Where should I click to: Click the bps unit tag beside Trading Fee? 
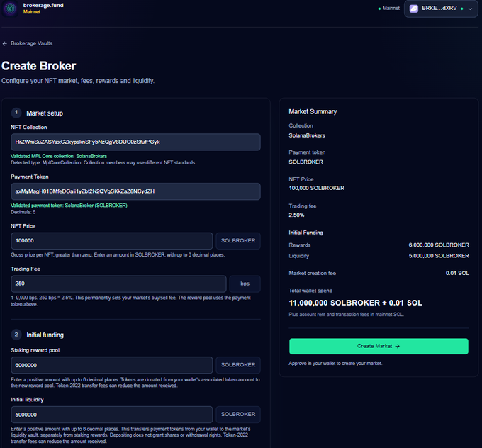(245, 284)
